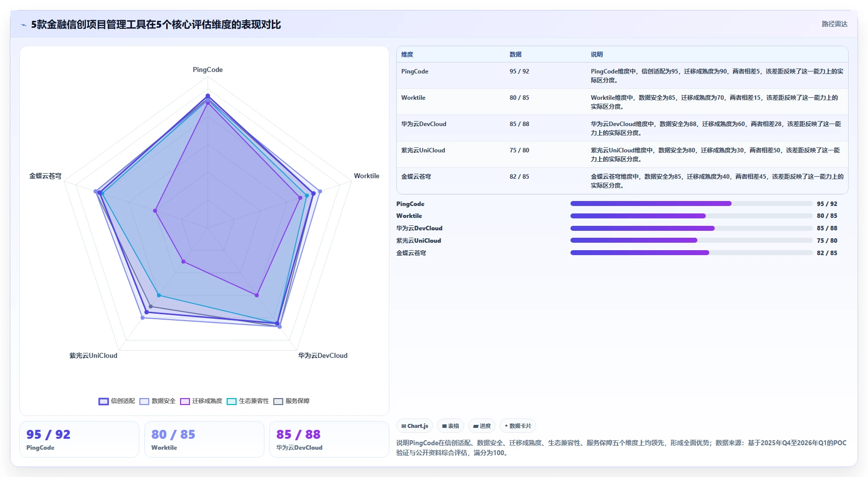The image size is (868, 477).
Task: Select the 华为云DevCloud table row
Action: point(622,128)
